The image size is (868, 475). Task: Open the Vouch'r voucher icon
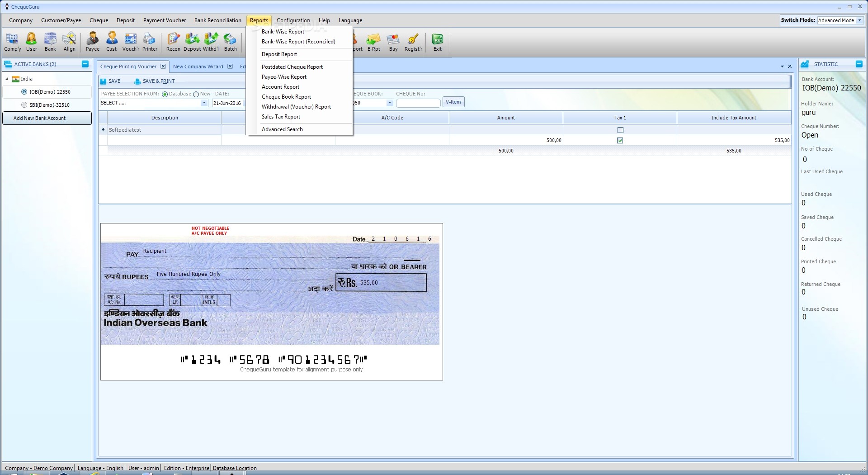(131, 42)
